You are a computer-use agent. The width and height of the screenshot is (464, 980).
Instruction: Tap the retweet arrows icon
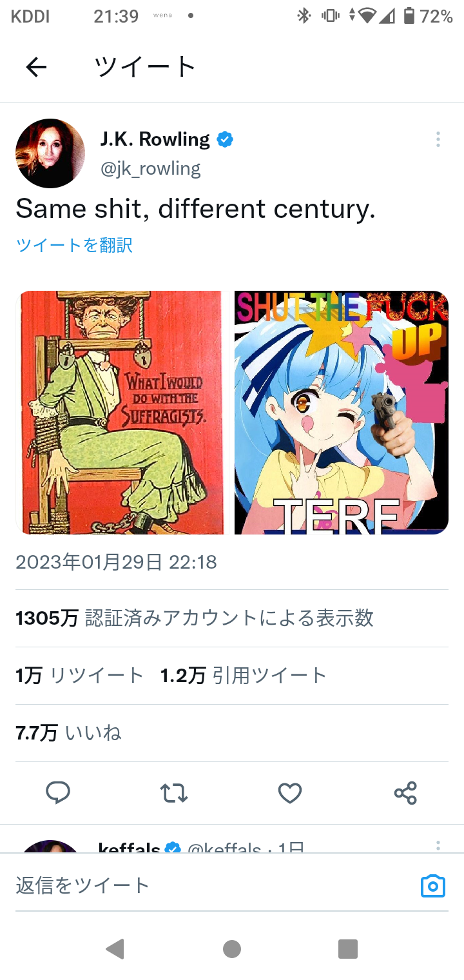tap(173, 793)
